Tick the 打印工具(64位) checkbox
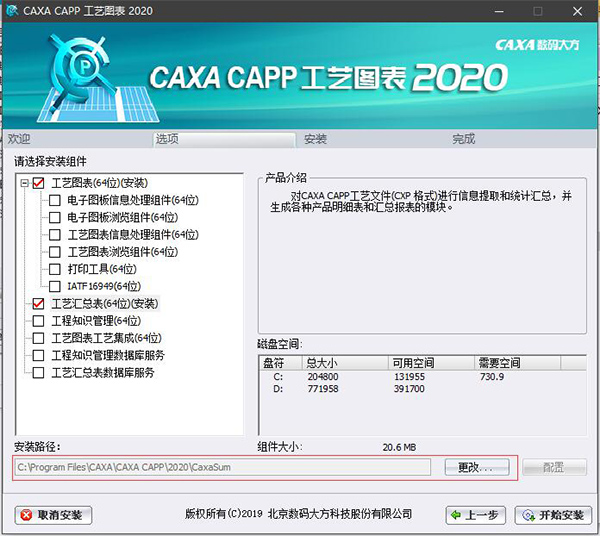Image resolution: width=600 pixels, height=536 pixels. coord(55,269)
